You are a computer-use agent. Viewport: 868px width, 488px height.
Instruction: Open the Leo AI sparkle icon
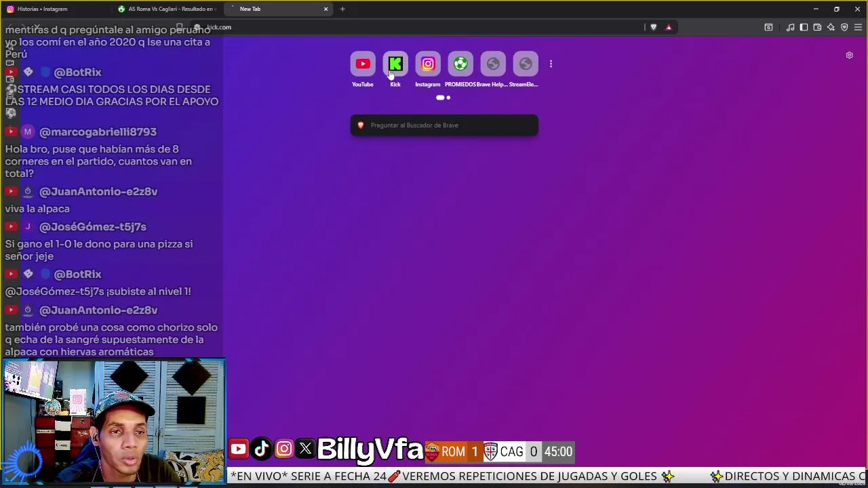point(831,27)
